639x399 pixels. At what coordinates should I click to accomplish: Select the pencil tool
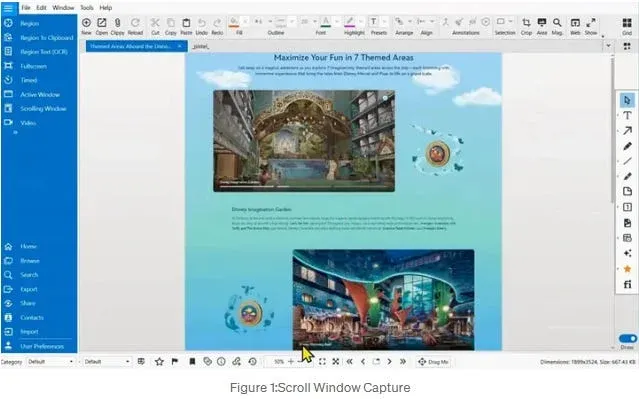[x=627, y=146]
